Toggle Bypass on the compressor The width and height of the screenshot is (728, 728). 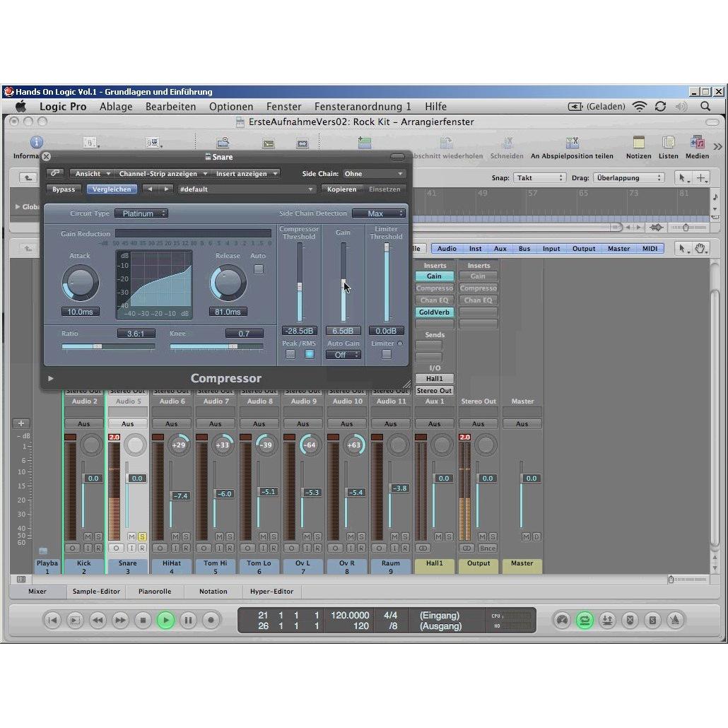tap(64, 189)
